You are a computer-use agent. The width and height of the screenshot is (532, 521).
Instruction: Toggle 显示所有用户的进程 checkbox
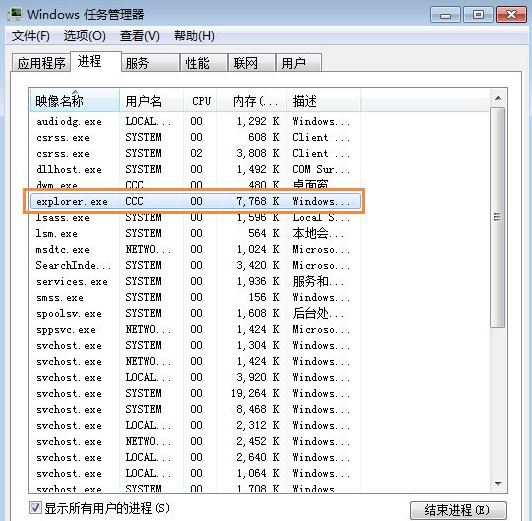coord(35,508)
